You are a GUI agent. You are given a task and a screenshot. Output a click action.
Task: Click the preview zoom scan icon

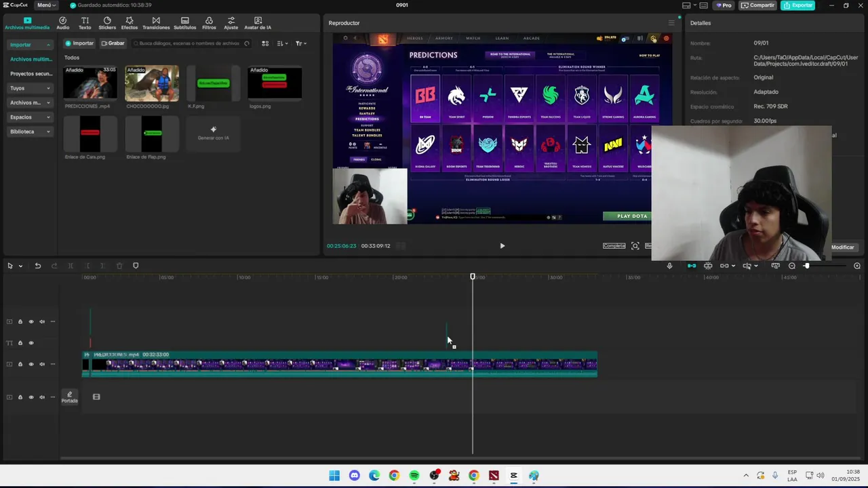pyautogui.click(x=635, y=246)
